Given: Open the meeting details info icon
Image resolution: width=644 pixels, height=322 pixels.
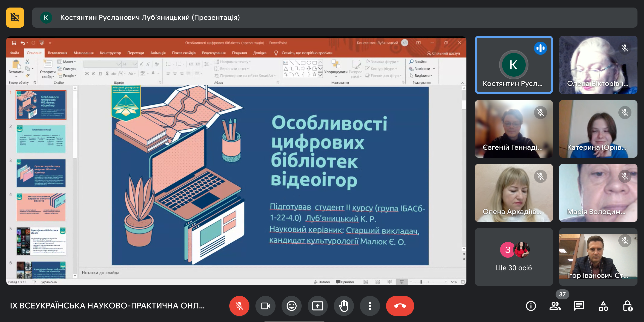Looking at the screenshot, I should coord(531,306).
